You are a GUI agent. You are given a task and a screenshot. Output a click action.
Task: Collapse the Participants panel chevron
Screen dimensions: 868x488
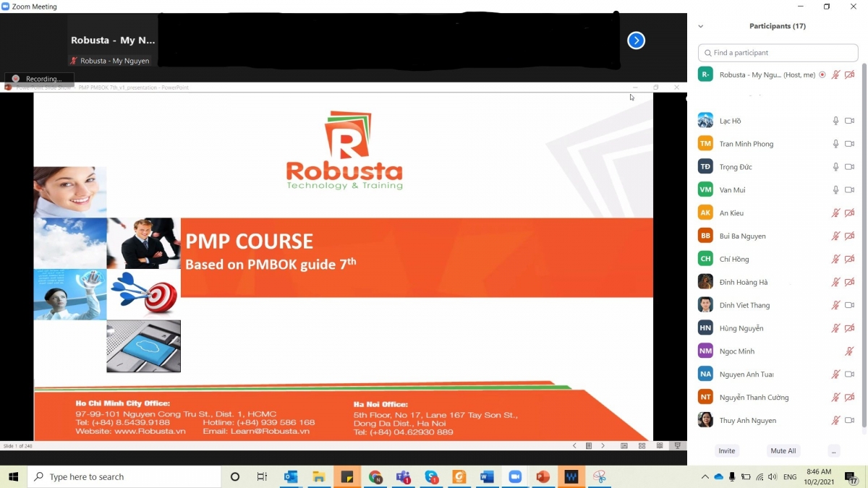(x=700, y=26)
